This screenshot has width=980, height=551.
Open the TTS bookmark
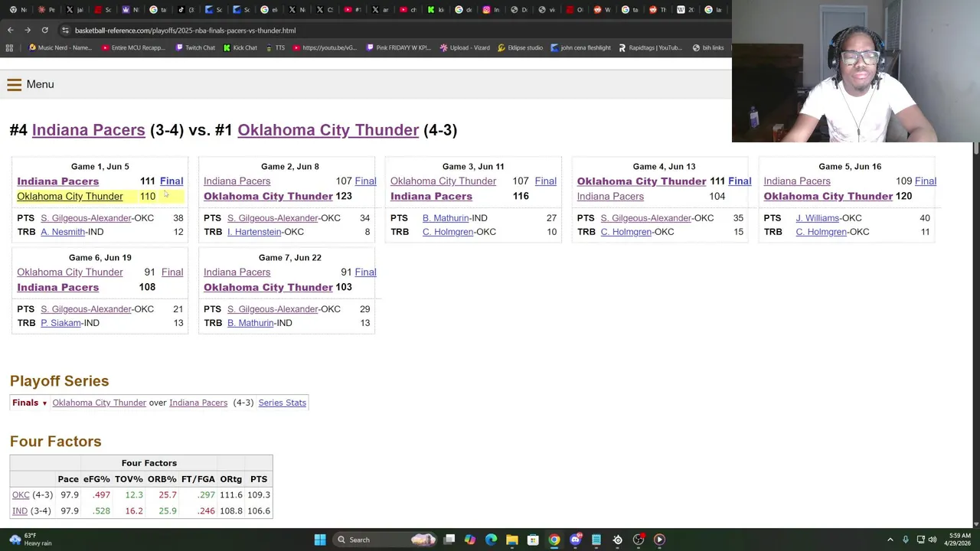tap(275, 47)
